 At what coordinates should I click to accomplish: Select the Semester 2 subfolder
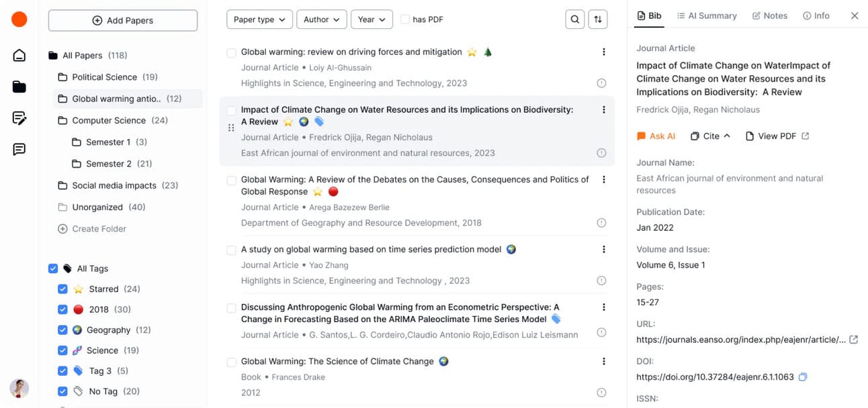(x=112, y=164)
